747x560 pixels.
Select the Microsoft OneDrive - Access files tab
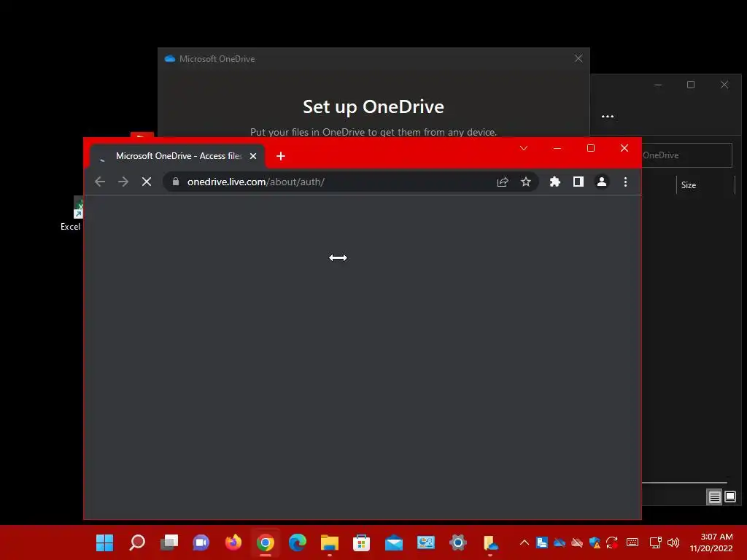pyautogui.click(x=177, y=156)
